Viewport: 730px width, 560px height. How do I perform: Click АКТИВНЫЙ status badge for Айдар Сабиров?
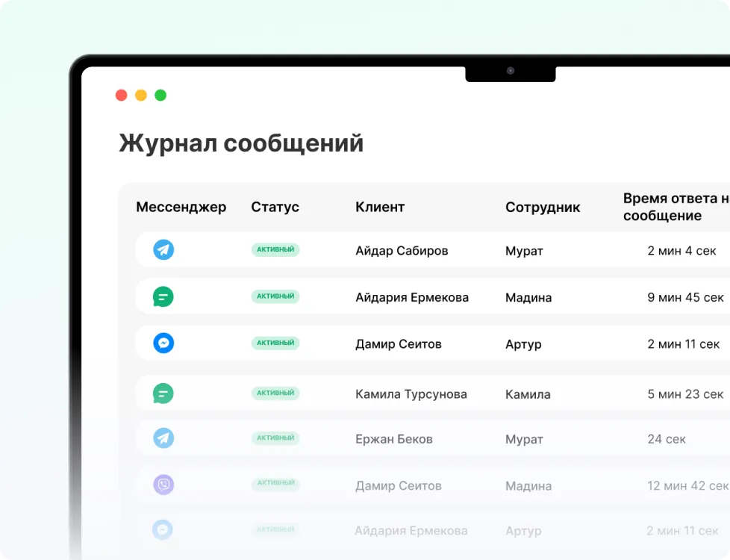[x=275, y=249]
